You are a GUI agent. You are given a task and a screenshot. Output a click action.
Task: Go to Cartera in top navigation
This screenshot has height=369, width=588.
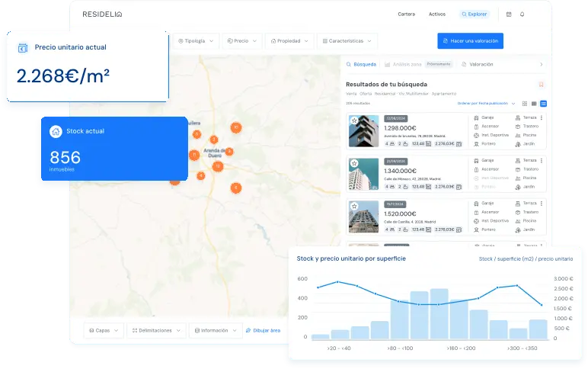407,14
